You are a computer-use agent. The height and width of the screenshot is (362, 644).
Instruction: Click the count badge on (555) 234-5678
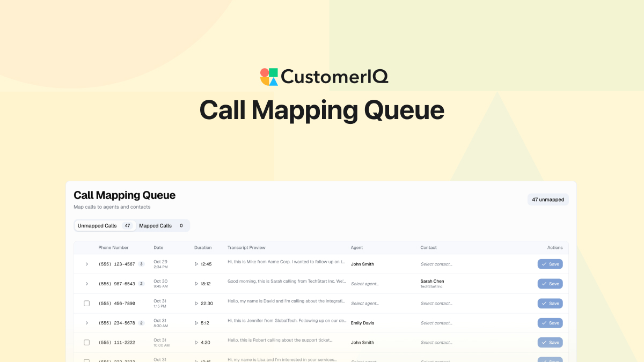(141, 323)
